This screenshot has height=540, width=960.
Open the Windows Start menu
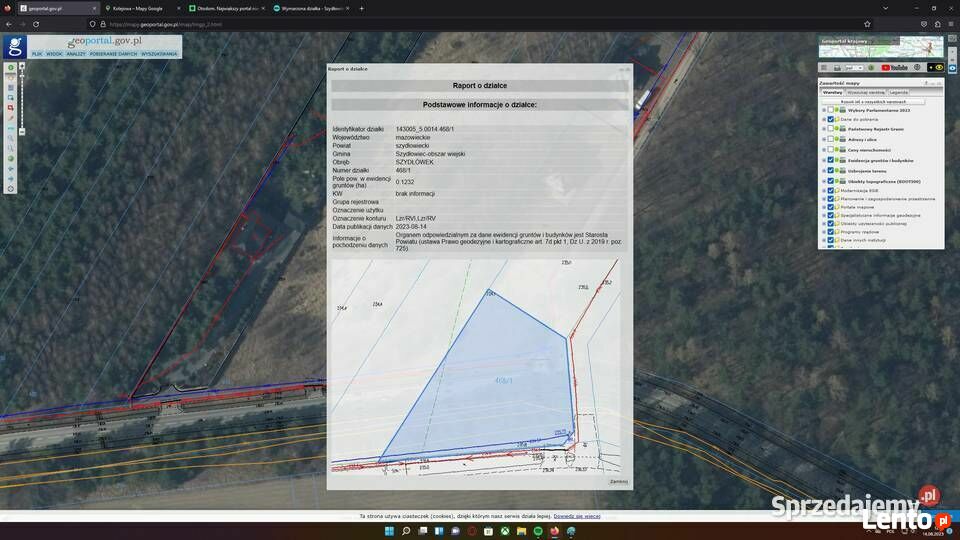coord(389,531)
